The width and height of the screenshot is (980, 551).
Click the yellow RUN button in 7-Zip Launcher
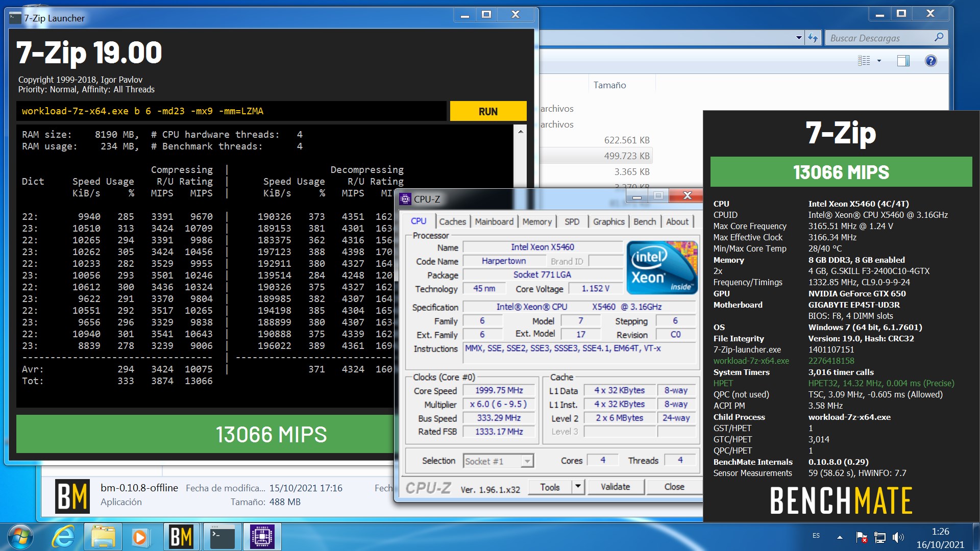488,111
